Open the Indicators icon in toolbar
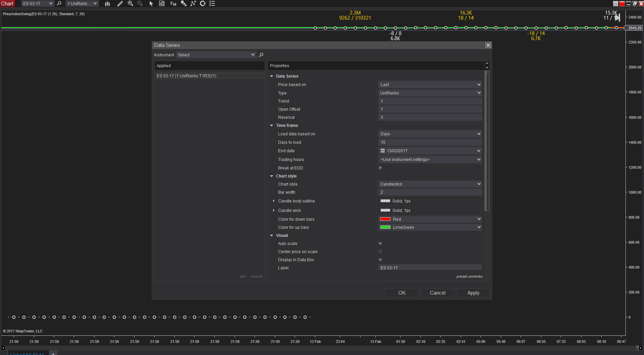Screen dimensions: 644x355 (x=193, y=3)
